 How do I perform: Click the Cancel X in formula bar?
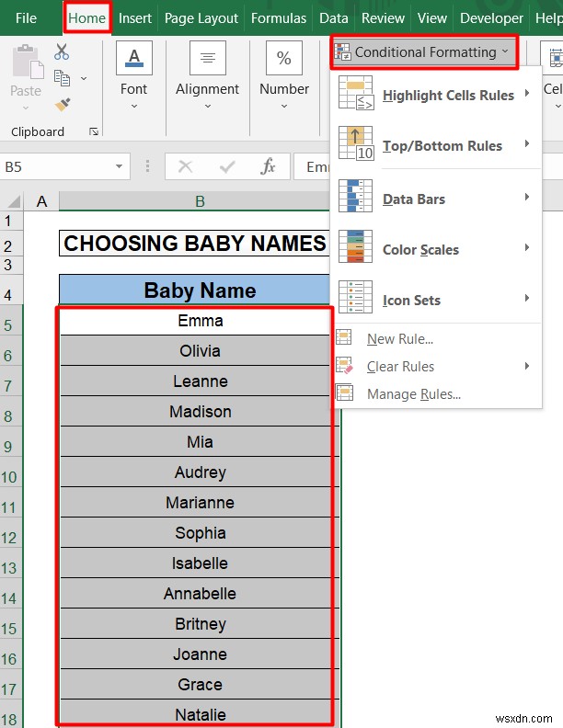tap(185, 166)
